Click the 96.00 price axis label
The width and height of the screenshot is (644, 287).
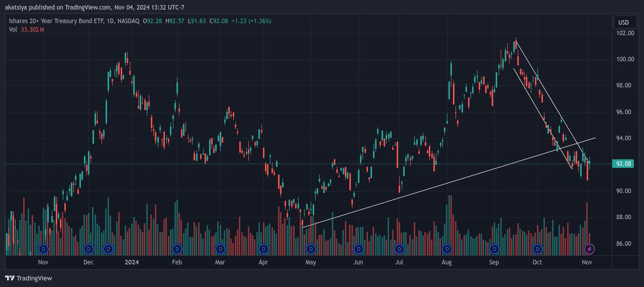(x=624, y=112)
